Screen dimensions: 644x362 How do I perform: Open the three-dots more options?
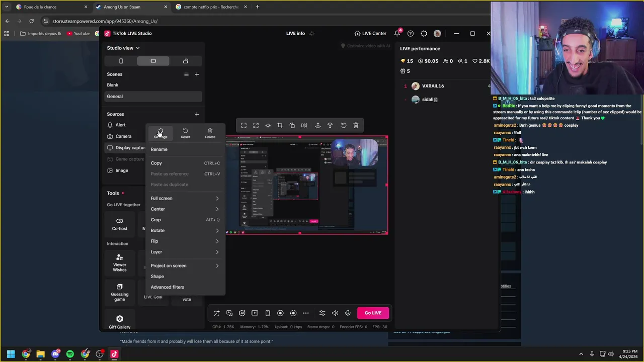(x=306, y=313)
